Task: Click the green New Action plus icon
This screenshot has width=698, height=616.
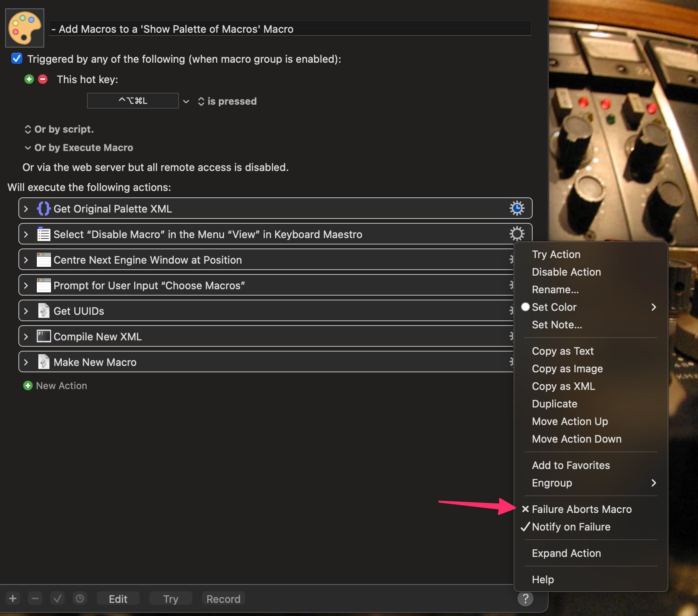Action: tap(28, 385)
